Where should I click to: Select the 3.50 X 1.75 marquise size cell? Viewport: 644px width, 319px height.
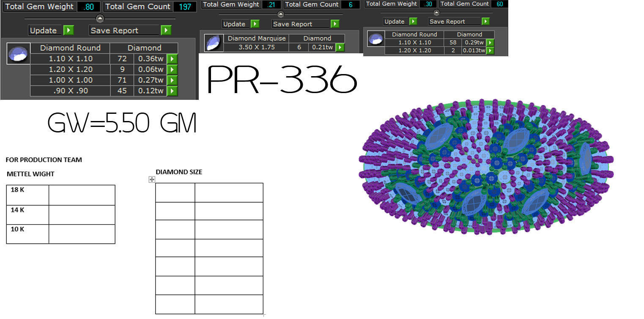257,47
